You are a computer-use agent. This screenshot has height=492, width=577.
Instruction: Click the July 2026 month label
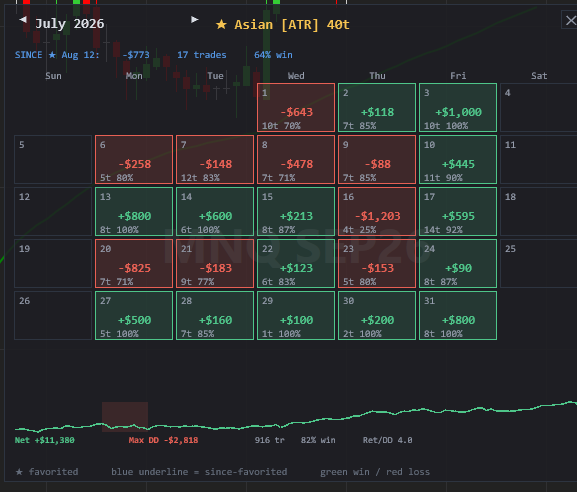coord(70,24)
